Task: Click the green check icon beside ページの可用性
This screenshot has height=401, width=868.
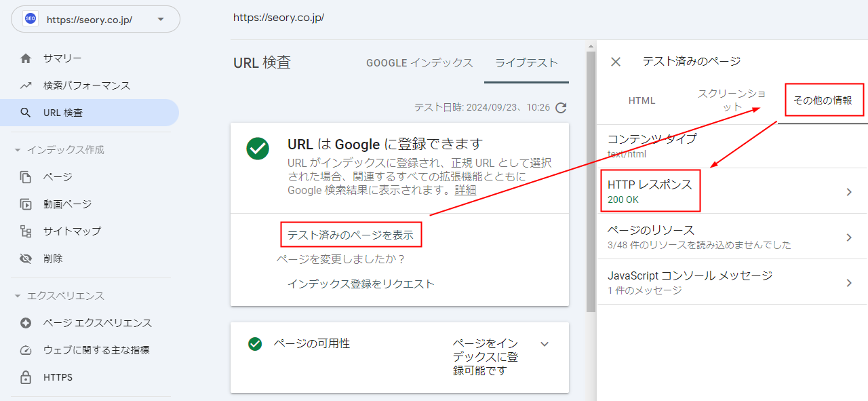Action: point(255,344)
